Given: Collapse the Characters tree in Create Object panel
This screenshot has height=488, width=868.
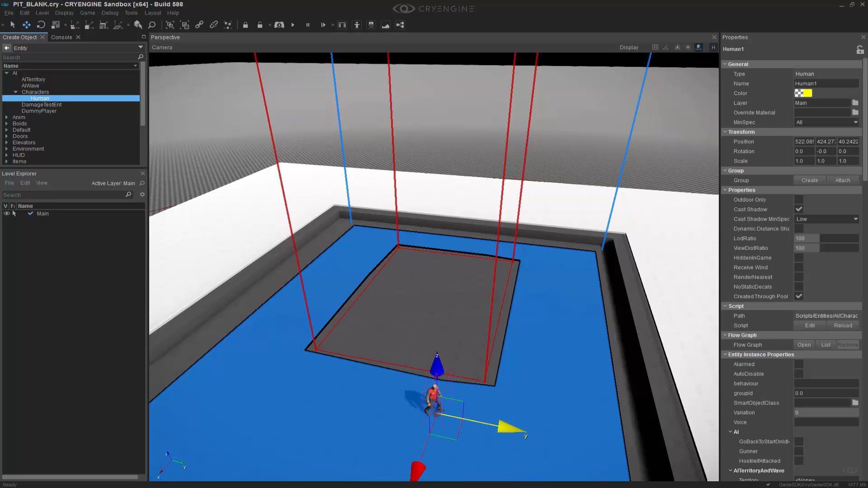Looking at the screenshot, I should [x=16, y=92].
